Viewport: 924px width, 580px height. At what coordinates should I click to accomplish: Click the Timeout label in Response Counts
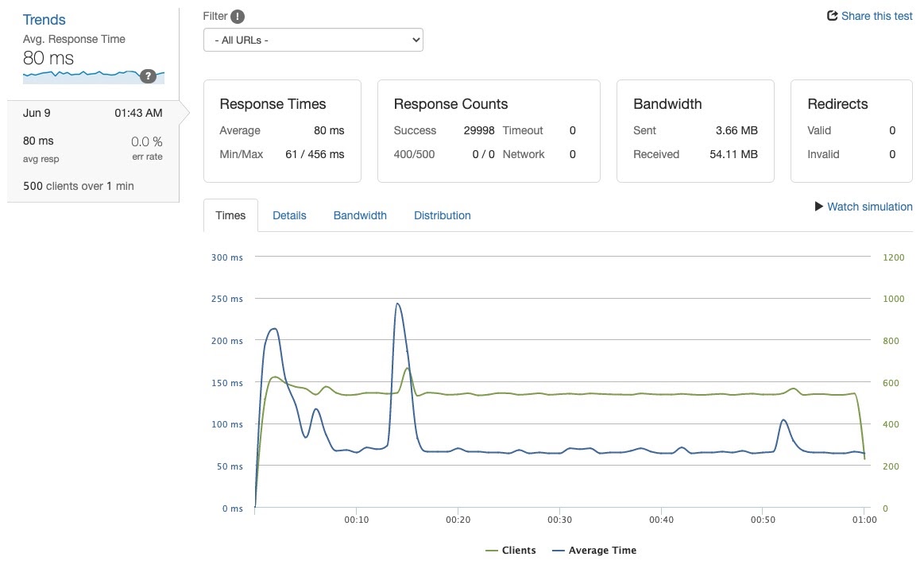[523, 130]
